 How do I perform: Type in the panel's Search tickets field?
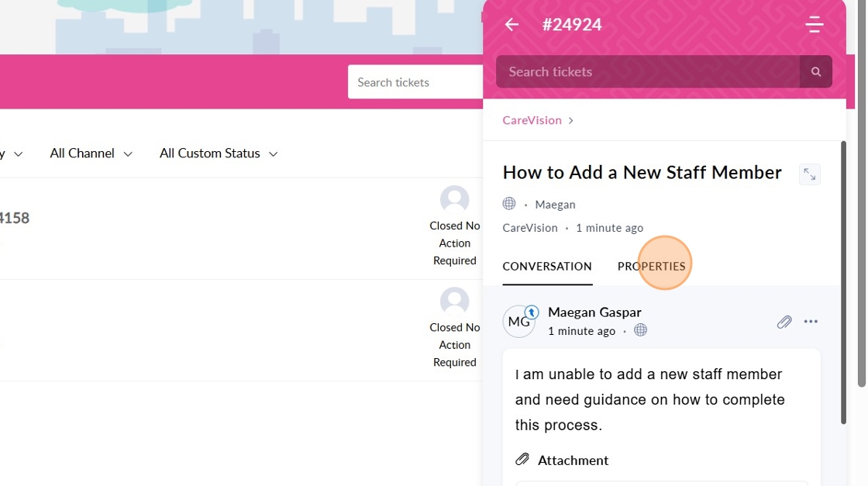[648, 71]
